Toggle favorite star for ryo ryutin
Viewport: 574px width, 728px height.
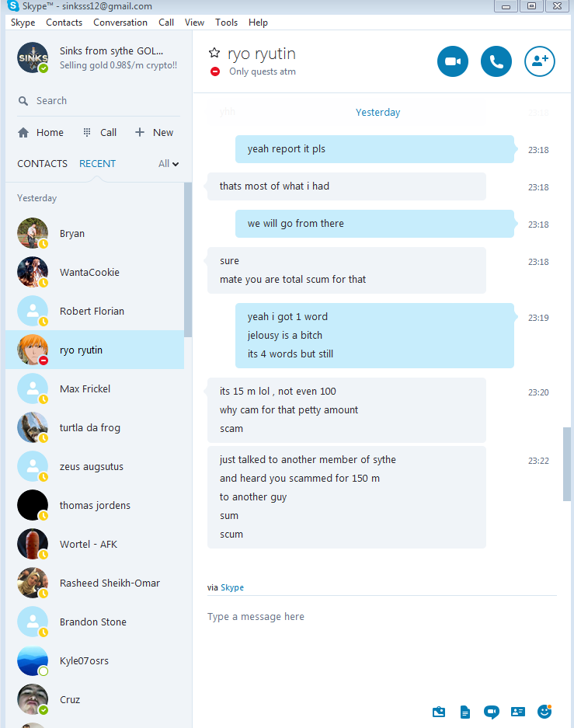[214, 53]
